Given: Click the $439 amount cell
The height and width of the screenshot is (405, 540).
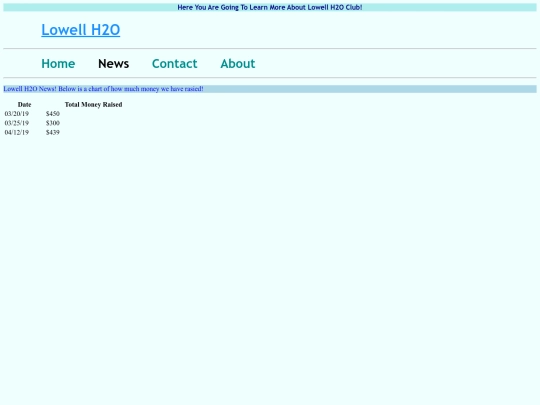Looking at the screenshot, I should 53,132.
